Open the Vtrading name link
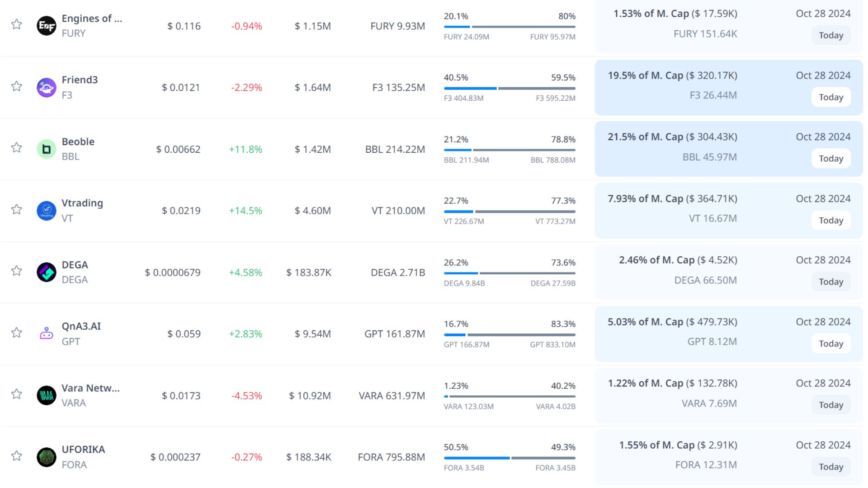This screenshot has width=868, height=488. pyautogui.click(x=82, y=203)
